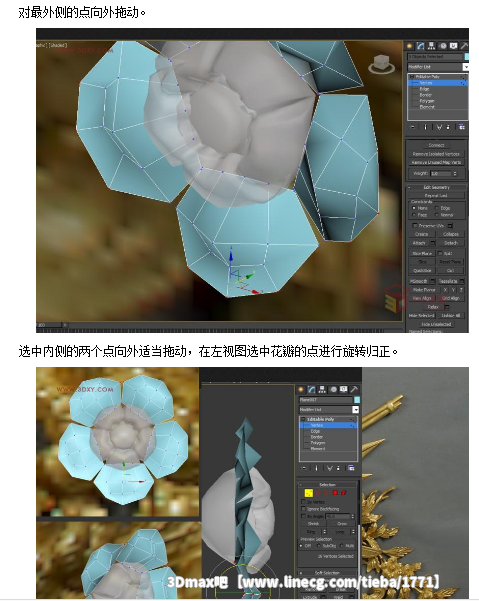Open the Tessellate settings box
This screenshot has height=601, width=479.
click(462, 281)
